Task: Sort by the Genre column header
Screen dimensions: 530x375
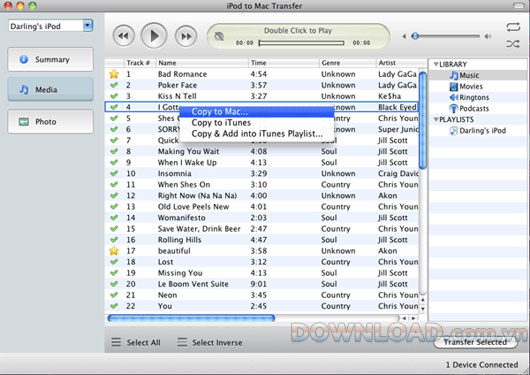Action: coord(348,63)
